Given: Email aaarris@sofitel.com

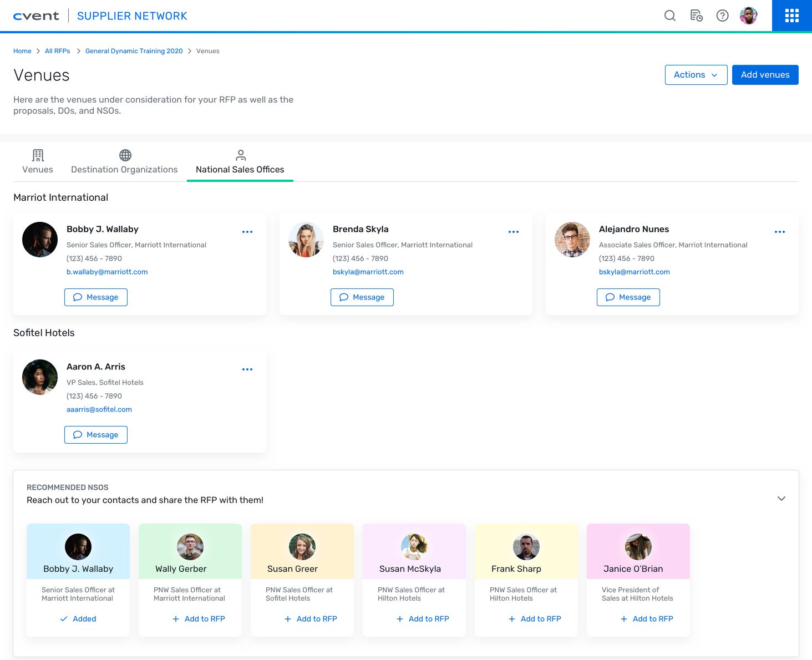Looking at the screenshot, I should click(99, 409).
